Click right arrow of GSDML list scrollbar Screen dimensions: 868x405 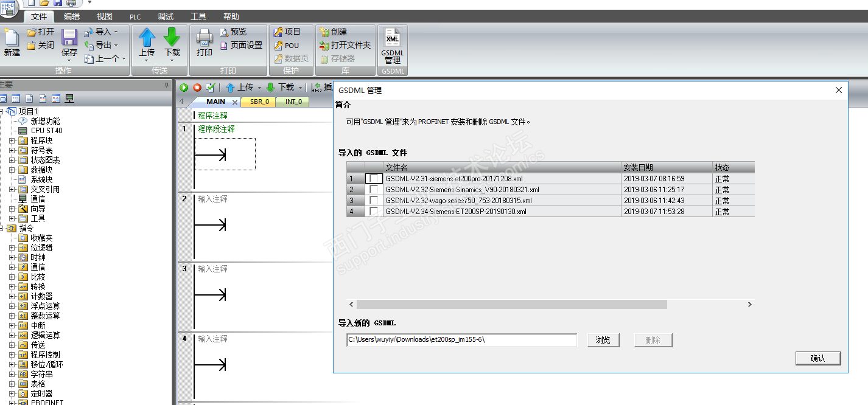coord(749,304)
